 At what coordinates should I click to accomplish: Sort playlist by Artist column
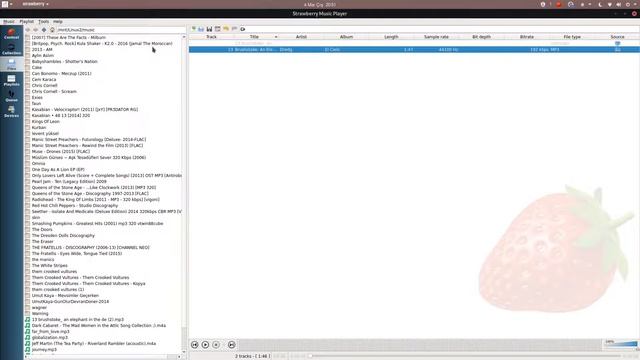301,37
